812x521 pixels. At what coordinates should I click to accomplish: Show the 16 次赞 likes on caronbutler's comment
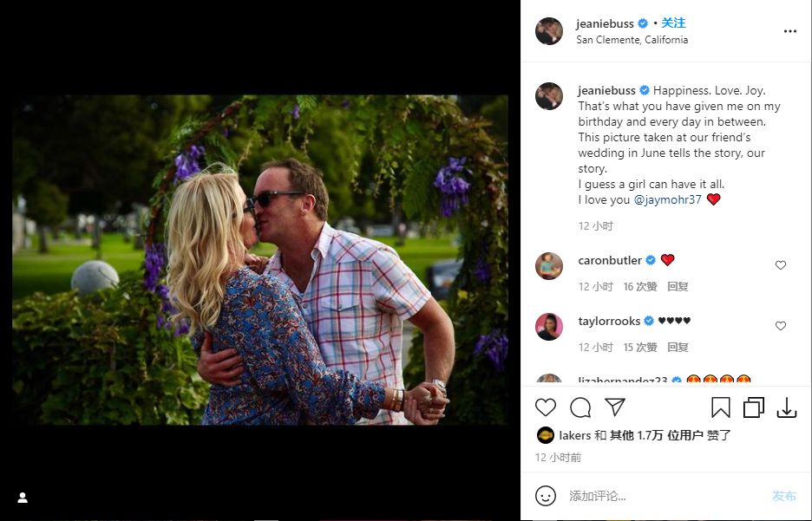coord(640,286)
